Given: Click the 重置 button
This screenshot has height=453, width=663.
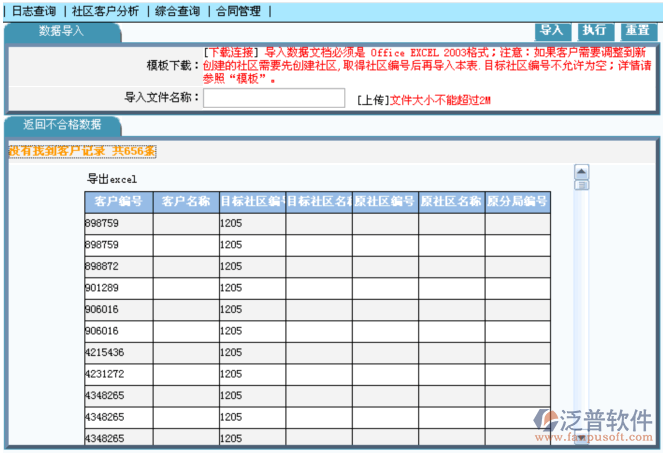Looking at the screenshot, I should click(637, 31).
